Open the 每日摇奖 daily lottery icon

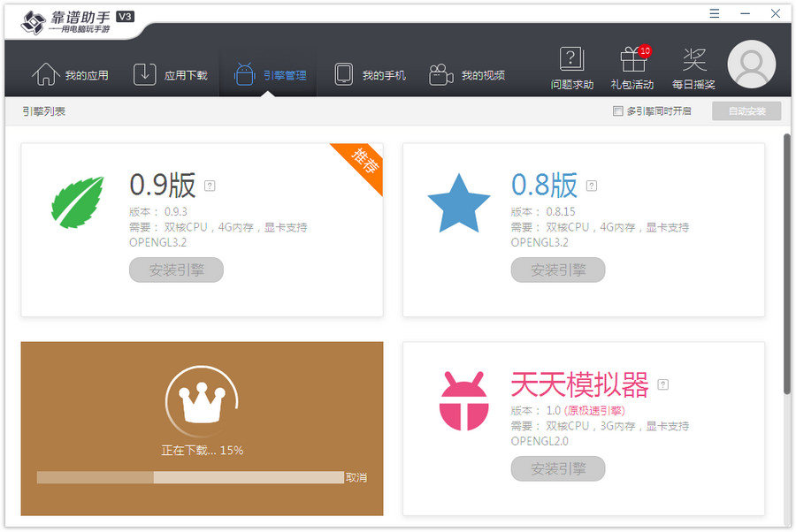point(694,59)
